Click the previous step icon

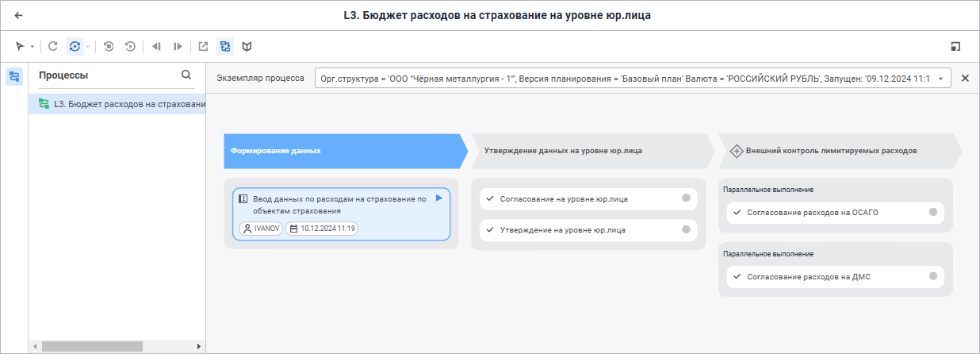pos(156,47)
